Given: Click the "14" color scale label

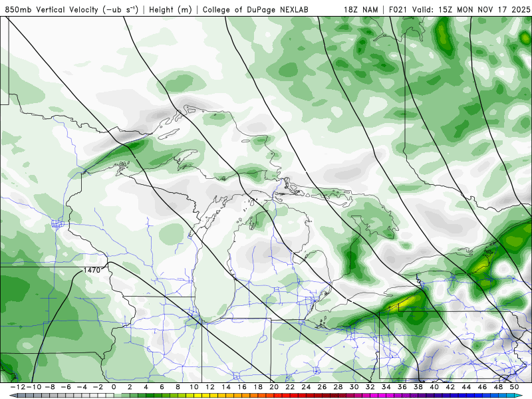Looking at the screenshot, I should pos(226,387).
